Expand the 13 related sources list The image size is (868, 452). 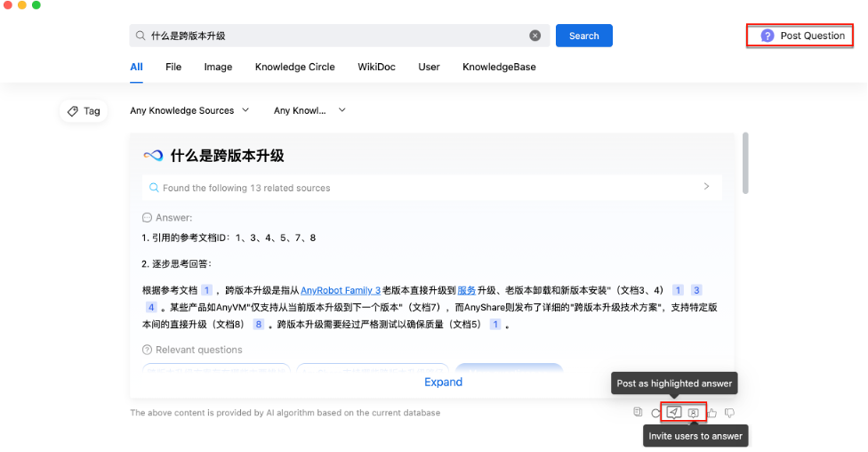coord(706,187)
